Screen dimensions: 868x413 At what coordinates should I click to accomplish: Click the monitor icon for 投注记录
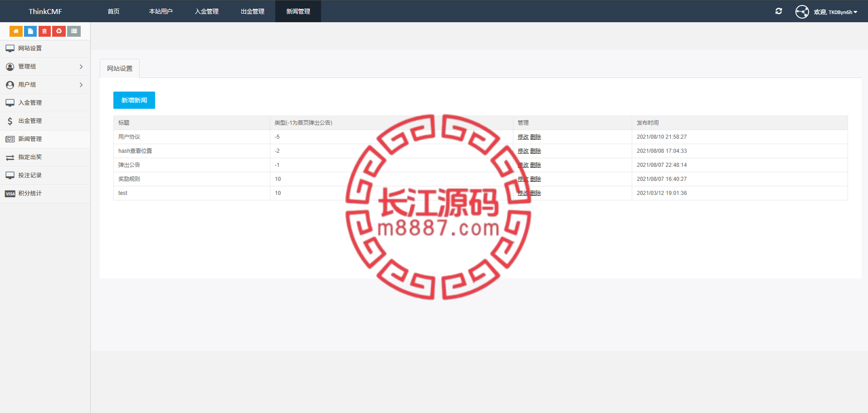[x=10, y=175]
